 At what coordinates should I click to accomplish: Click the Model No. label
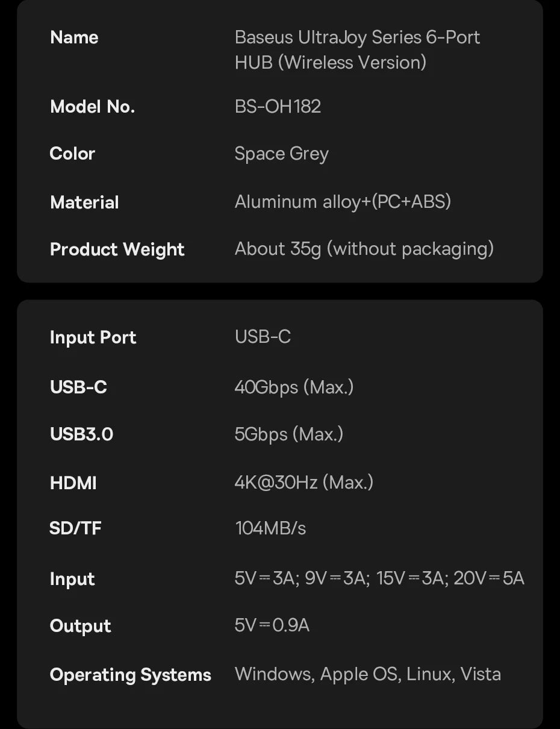(x=92, y=107)
